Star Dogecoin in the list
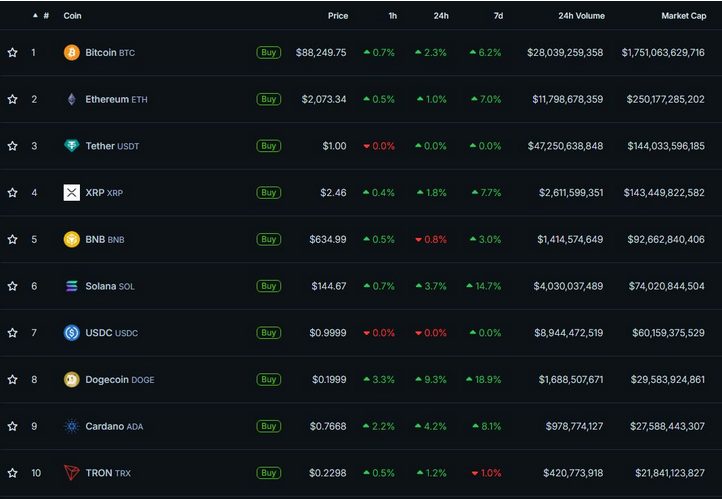722x499 pixels. 12,379
